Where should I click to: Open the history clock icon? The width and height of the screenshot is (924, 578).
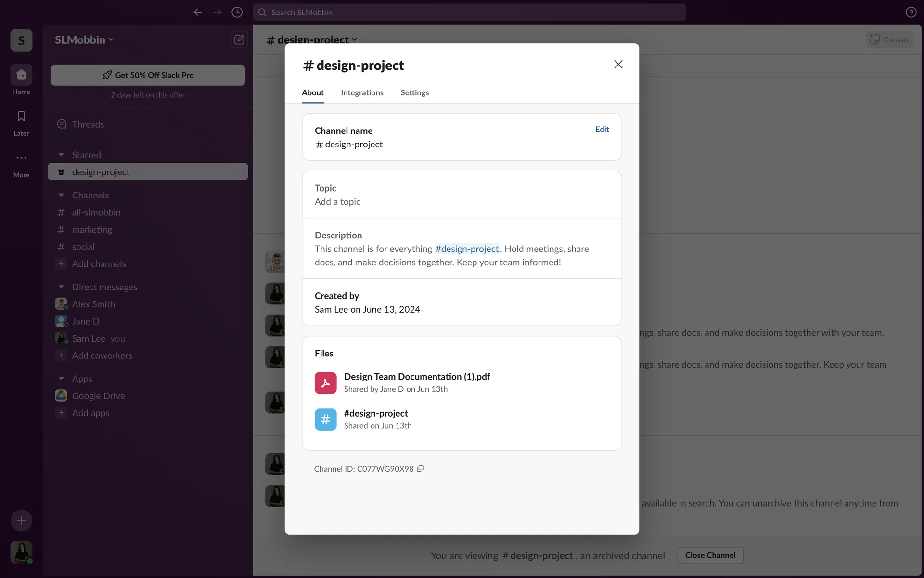(237, 13)
